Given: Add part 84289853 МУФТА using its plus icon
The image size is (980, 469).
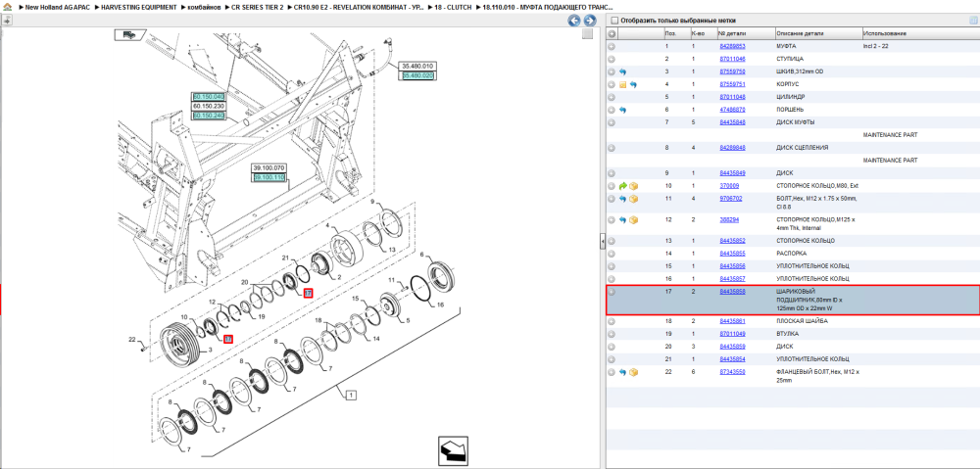Looking at the screenshot, I should click(612, 46).
